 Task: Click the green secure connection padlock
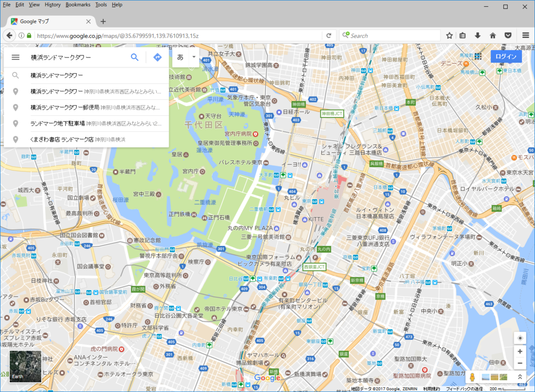point(29,35)
